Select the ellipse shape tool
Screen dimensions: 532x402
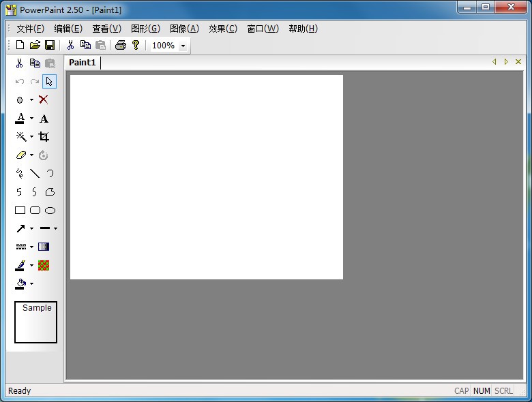50,211
